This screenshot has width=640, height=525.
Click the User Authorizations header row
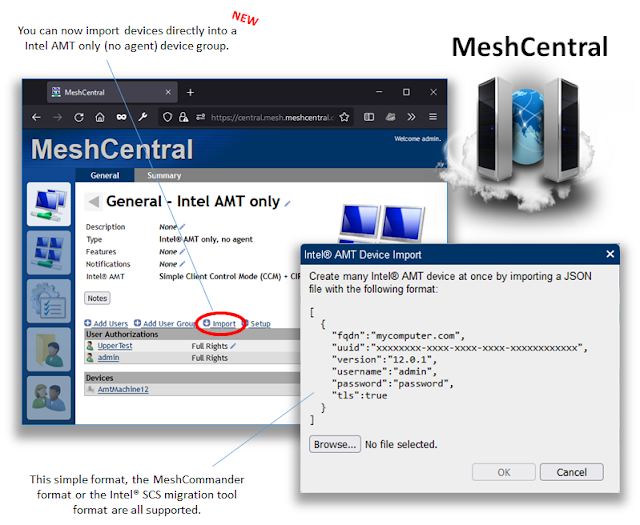pyautogui.click(x=192, y=334)
